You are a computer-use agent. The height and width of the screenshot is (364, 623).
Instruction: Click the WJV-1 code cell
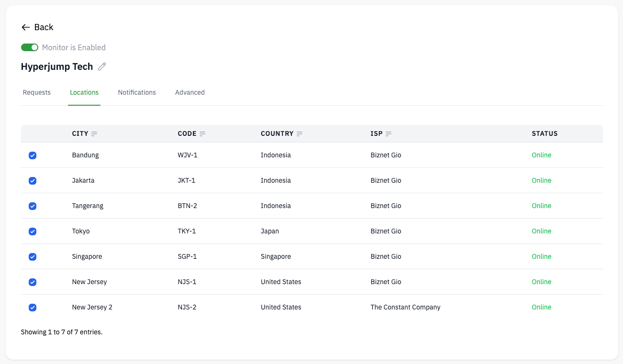coord(188,155)
